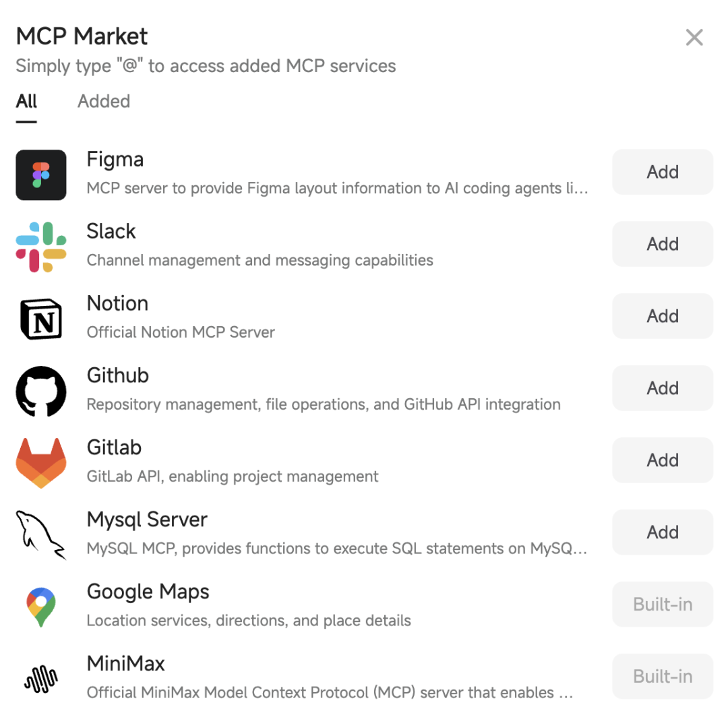Screen dimensions: 728x713
Task: Click the Google Maps pin icon
Action: pyautogui.click(x=41, y=607)
